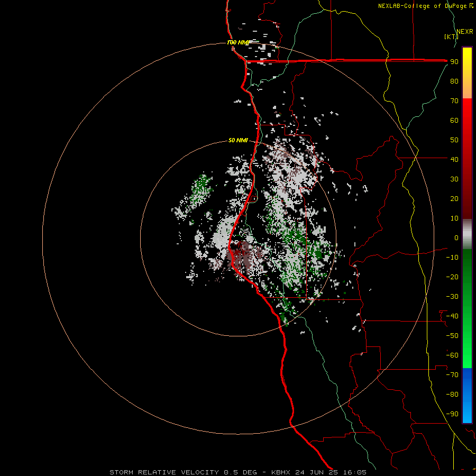476x476 pixels.
Task: Click the [KT] units label
Action: 451,36
